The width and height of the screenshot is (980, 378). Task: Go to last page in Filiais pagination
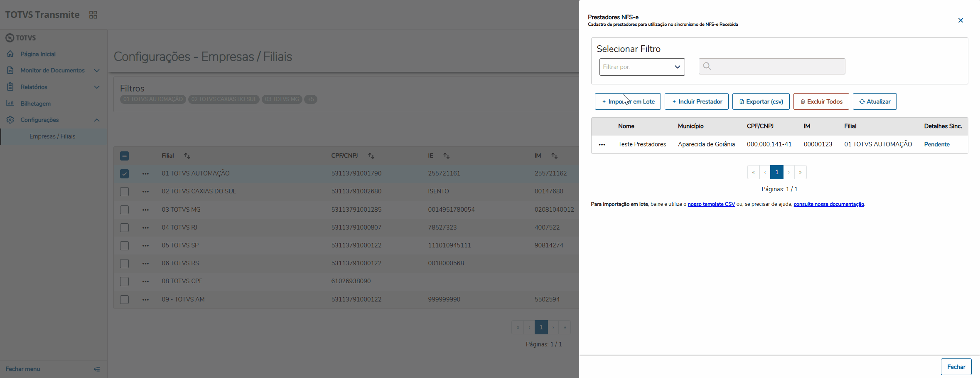click(565, 327)
